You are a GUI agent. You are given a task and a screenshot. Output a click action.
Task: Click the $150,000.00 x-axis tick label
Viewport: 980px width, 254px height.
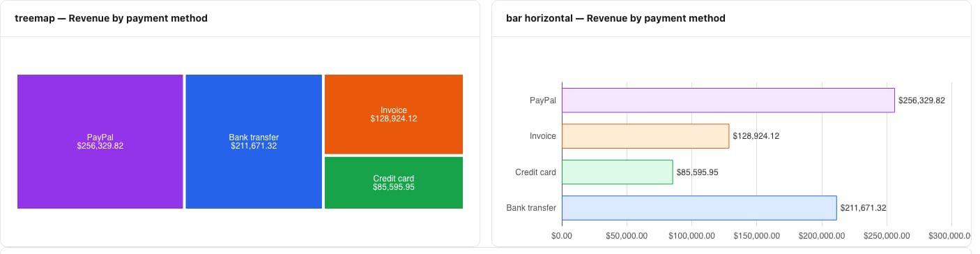(x=756, y=236)
